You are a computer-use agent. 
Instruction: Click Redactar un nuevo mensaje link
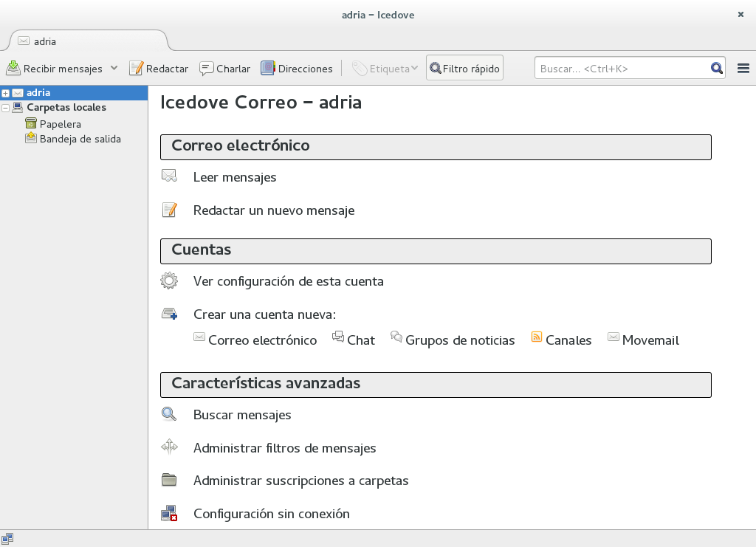(274, 210)
